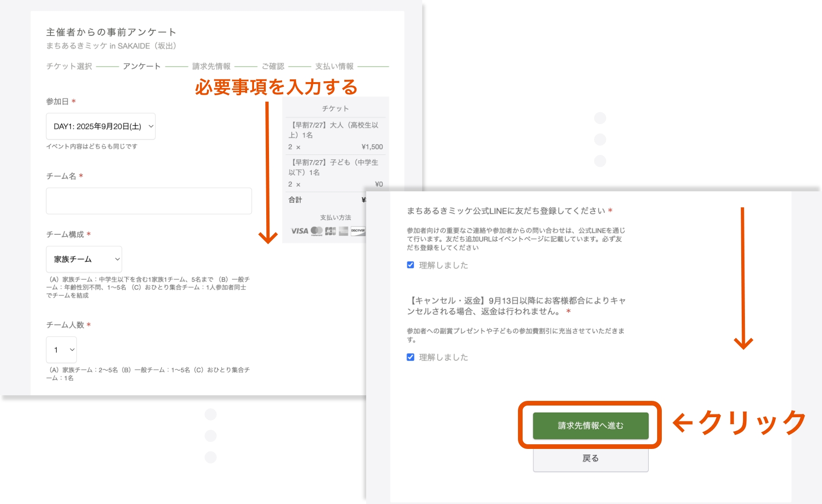Click the まちあるきミッケ in SAKAIDE subtitle

pyautogui.click(x=111, y=46)
